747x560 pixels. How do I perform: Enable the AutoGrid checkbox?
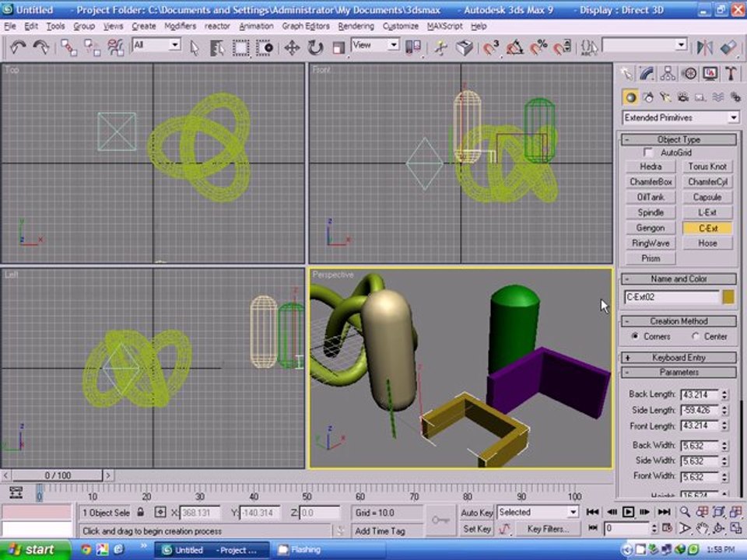click(x=647, y=152)
